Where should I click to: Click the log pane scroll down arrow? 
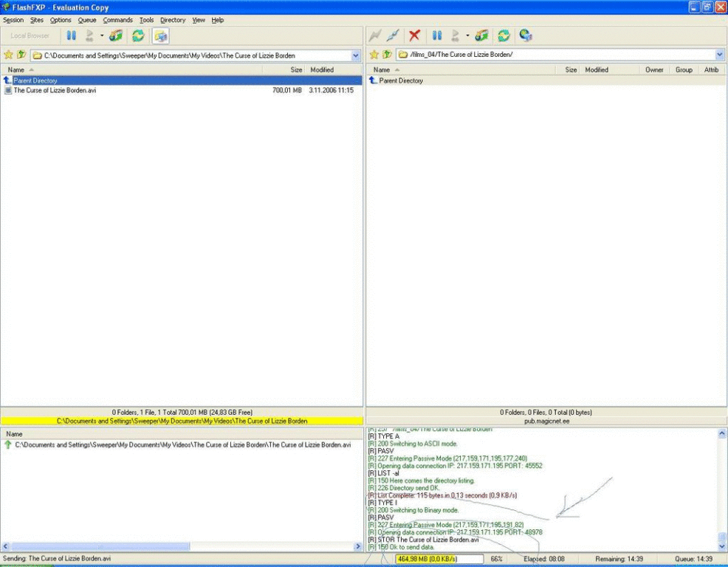pos(722,547)
